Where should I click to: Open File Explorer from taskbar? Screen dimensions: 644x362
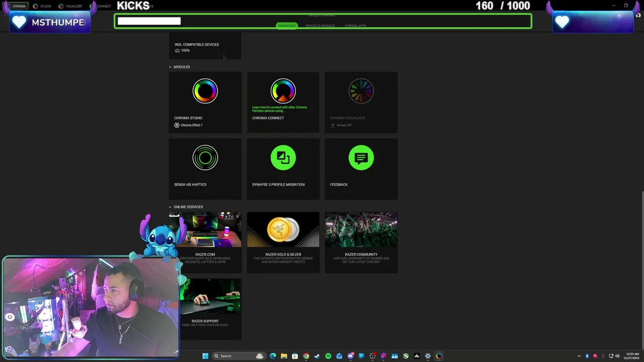click(x=284, y=356)
